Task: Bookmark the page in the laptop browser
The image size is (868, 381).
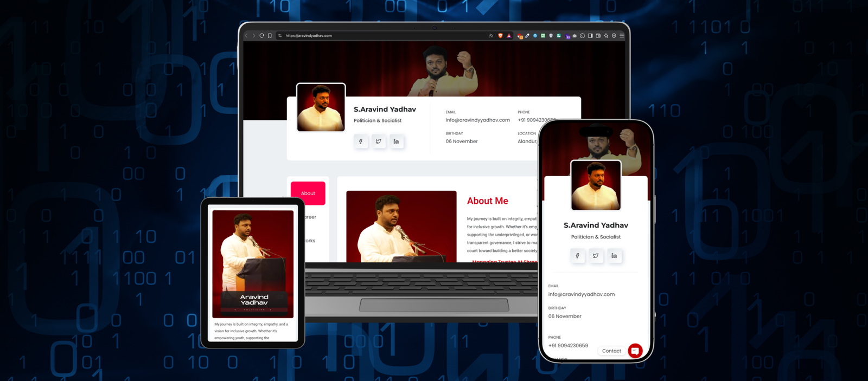Action: point(270,36)
